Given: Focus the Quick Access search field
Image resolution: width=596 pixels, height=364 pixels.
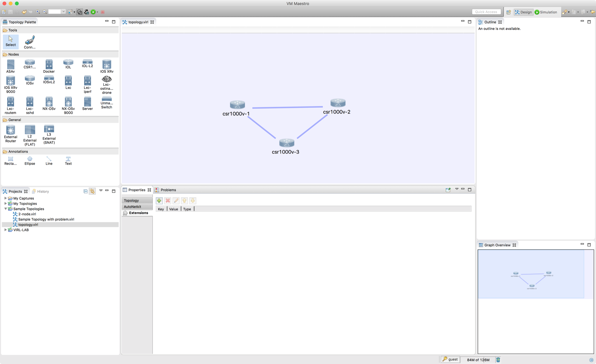Looking at the screenshot, I should pos(486,12).
